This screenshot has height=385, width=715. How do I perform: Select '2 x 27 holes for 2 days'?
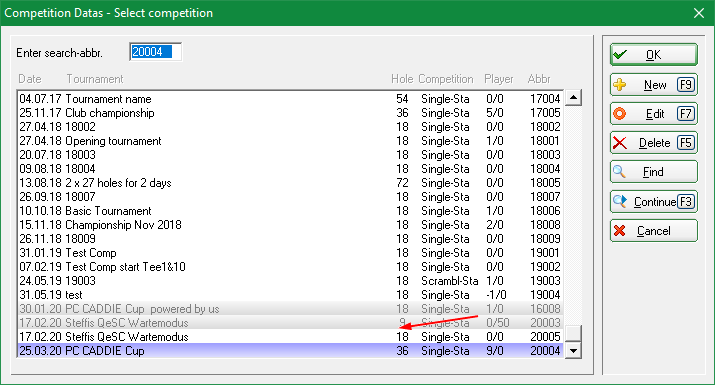[x=290, y=183]
